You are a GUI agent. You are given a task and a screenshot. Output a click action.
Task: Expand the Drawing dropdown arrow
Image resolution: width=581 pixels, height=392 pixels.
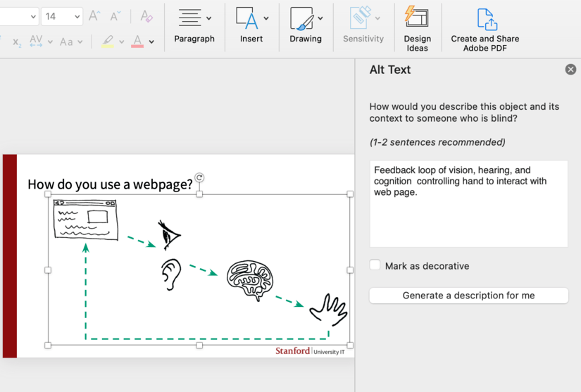point(320,18)
